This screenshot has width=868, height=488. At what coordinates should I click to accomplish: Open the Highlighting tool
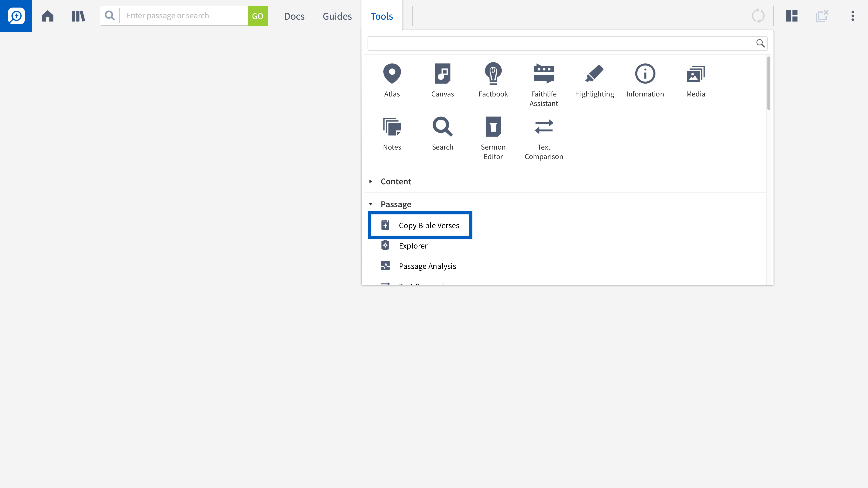pos(594,80)
